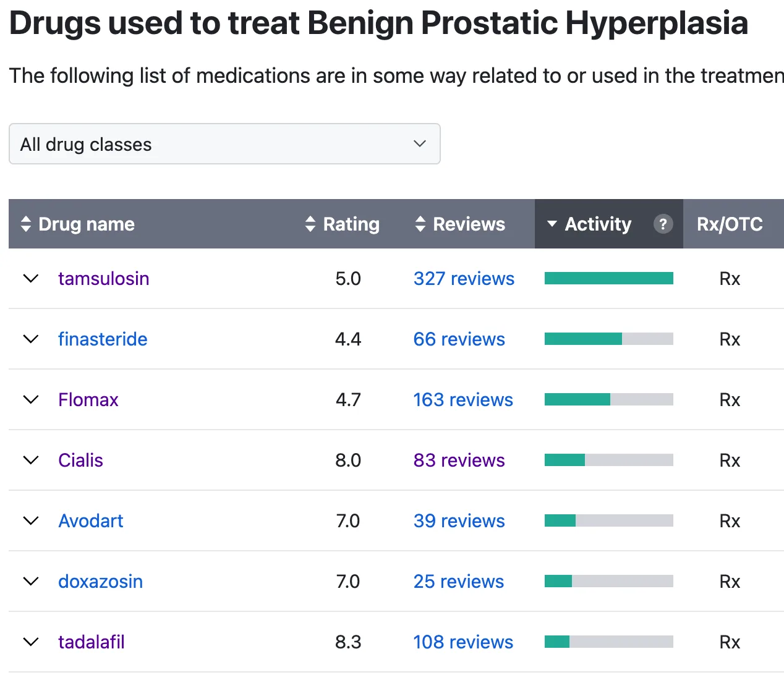Click the Rx label in Avodart row
Viewport: 784px width, 675px height.
pyautogui.click(x=730, y=521)
